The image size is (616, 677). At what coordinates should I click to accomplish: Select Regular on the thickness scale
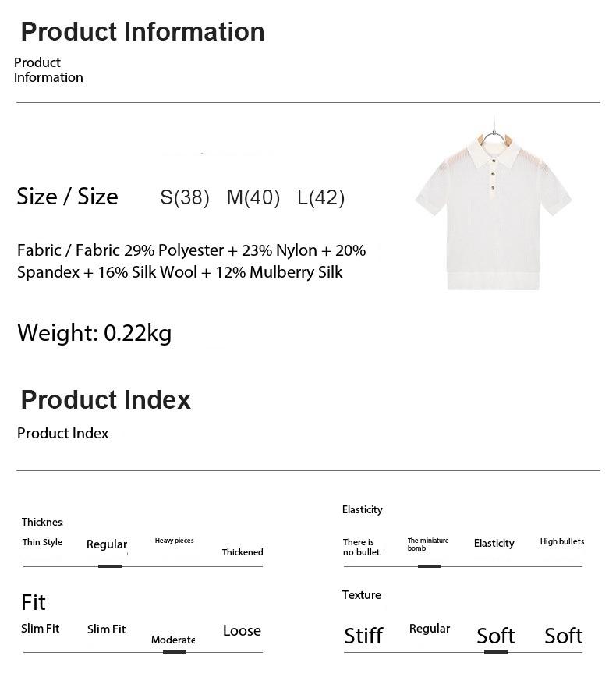(107, 544)
